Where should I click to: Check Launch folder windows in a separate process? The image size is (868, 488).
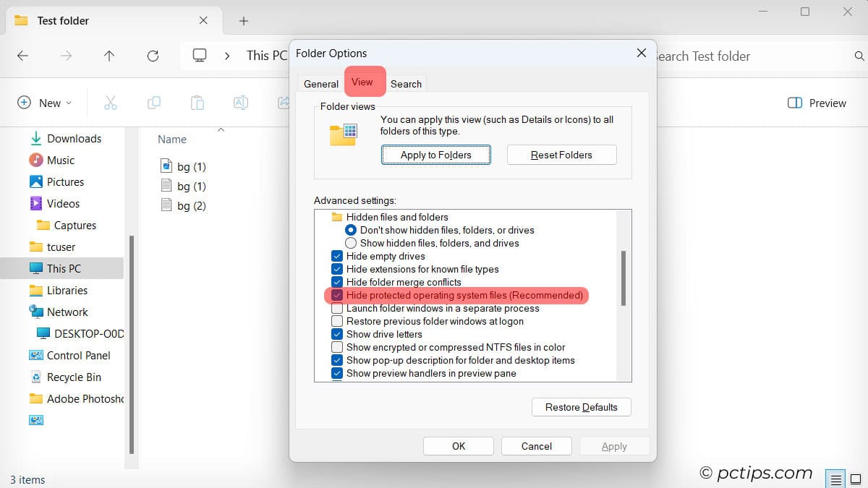(337, 308)
